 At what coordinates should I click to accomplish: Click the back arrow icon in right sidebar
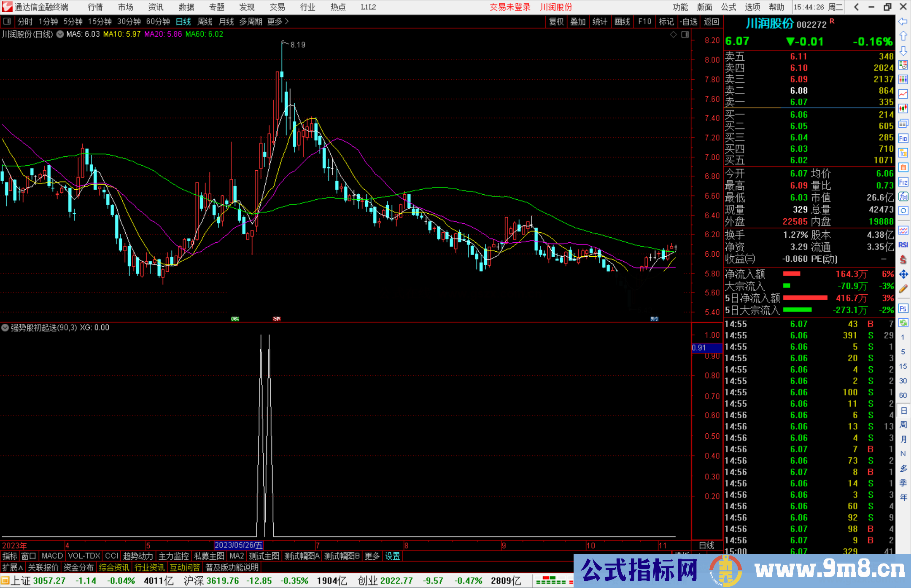tap(903, 22)
